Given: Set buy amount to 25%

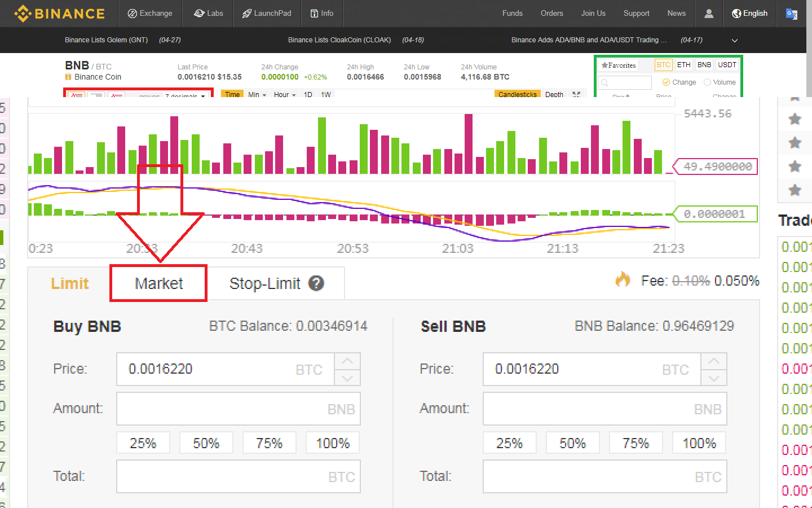Looking at the screenshot, I should point(143,443).
